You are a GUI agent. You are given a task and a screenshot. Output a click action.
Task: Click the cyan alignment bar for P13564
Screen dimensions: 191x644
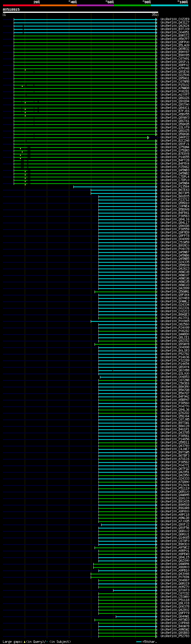pos(115,187)
